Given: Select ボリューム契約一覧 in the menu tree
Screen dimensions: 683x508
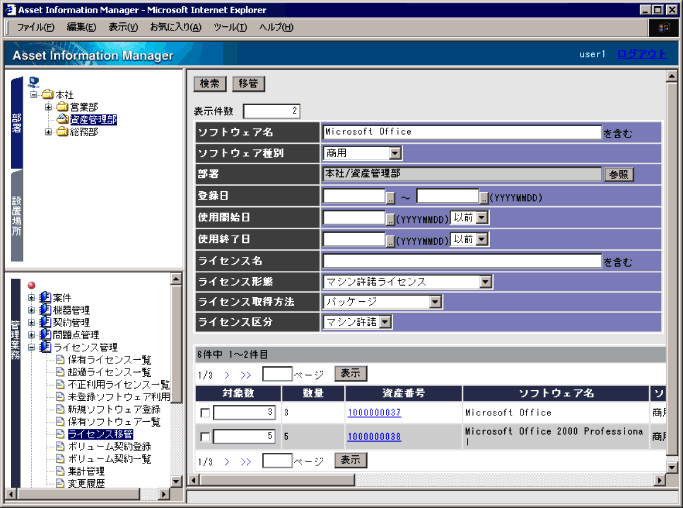Looking at the screenshot, I should [109, 459].
